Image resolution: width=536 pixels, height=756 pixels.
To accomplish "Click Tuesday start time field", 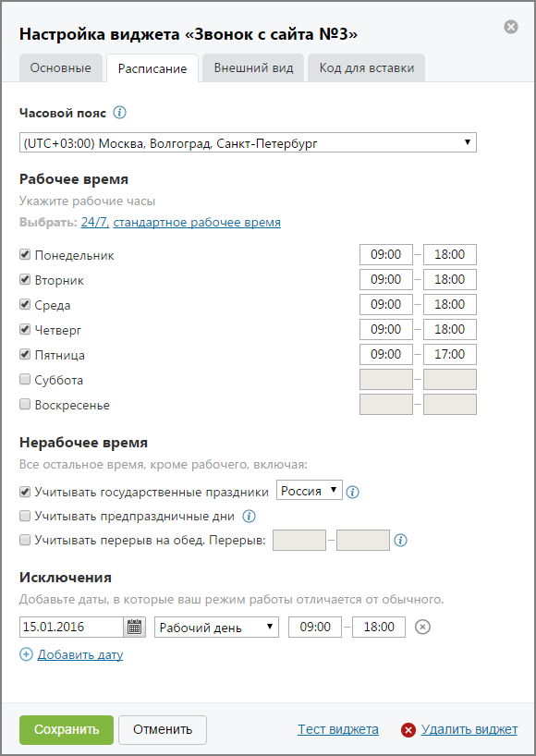I will 386,280.
